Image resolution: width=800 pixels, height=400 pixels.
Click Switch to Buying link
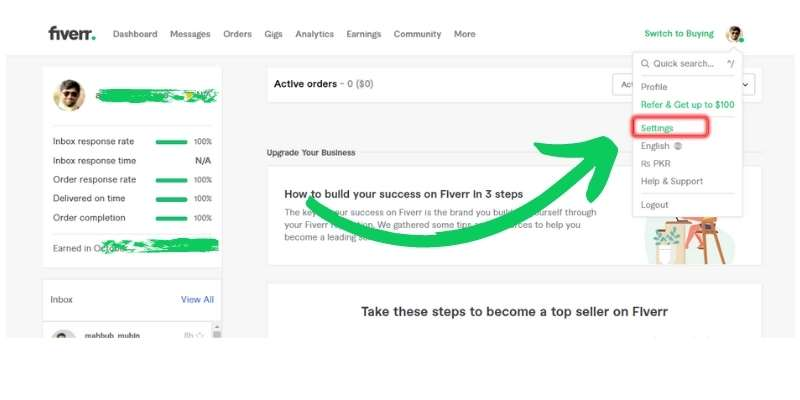679,34
